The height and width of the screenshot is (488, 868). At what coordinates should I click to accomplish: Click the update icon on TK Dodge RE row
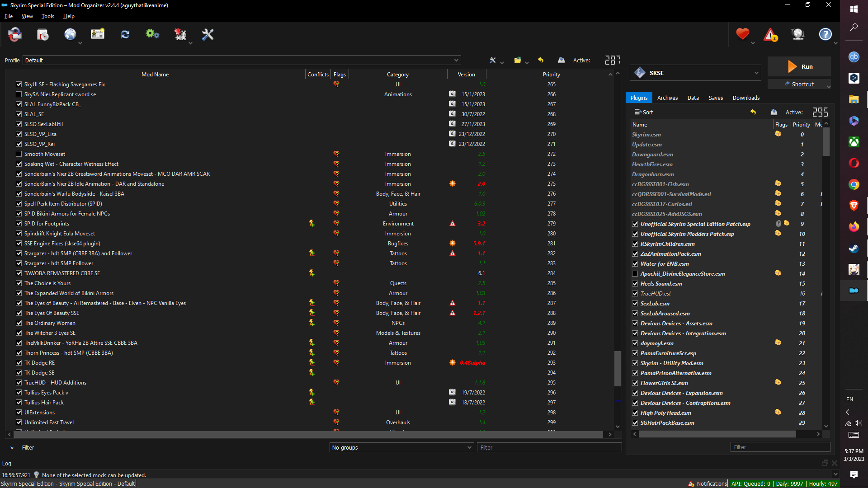tap(453, 362)
